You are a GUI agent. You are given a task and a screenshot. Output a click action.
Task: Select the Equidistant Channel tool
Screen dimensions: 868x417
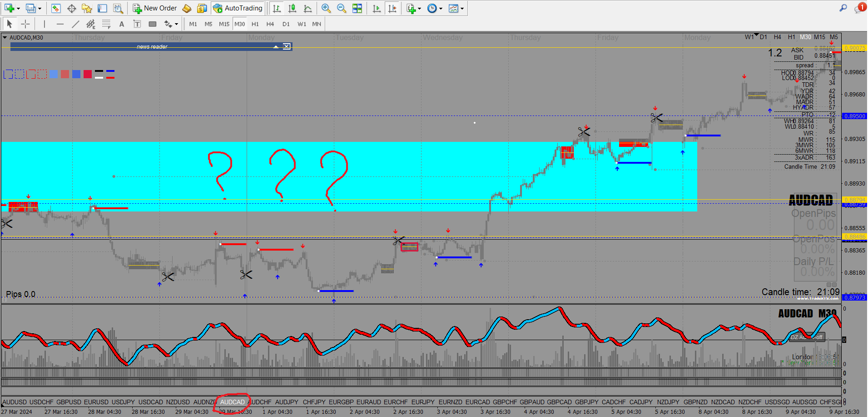click(x=91, y=24)
